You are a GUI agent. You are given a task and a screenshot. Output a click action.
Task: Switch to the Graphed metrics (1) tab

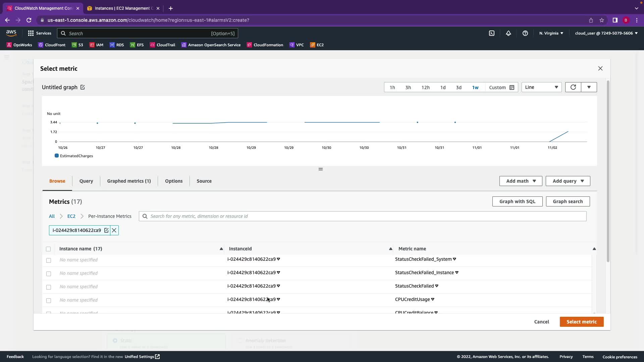tap(129, 181)
